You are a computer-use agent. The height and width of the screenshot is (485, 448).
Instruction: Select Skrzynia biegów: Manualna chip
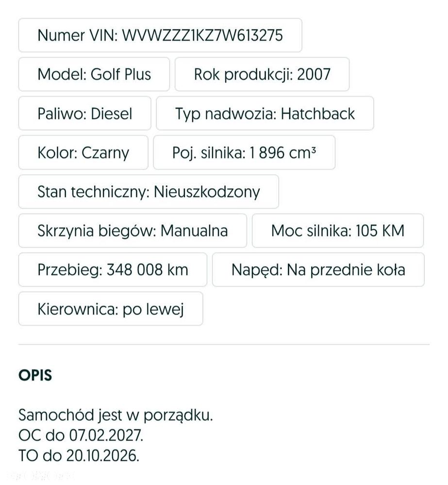click(x=133, y=231)
